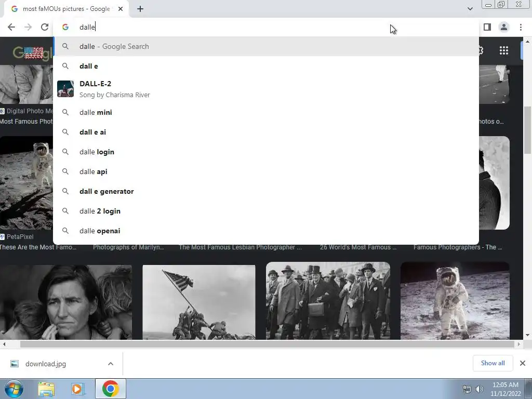This screenshot has width=532, height=399.
Task: Click the search icon beside 'dalle mini'
Action: coord(65,112)
